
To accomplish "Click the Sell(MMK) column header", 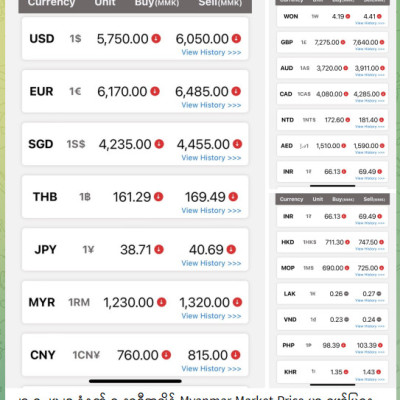I will (220, 3).
